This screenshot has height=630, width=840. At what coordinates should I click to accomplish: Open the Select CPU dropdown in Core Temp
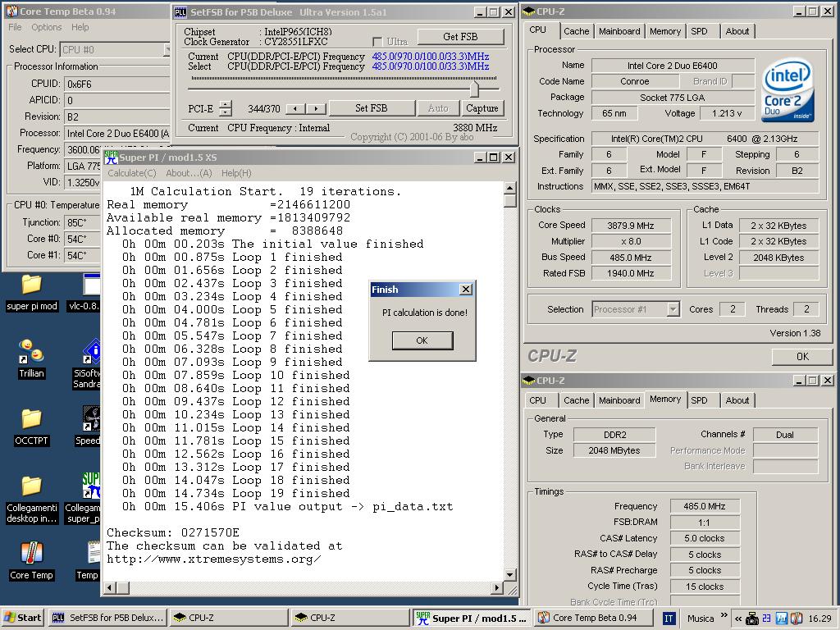point(167,49)
